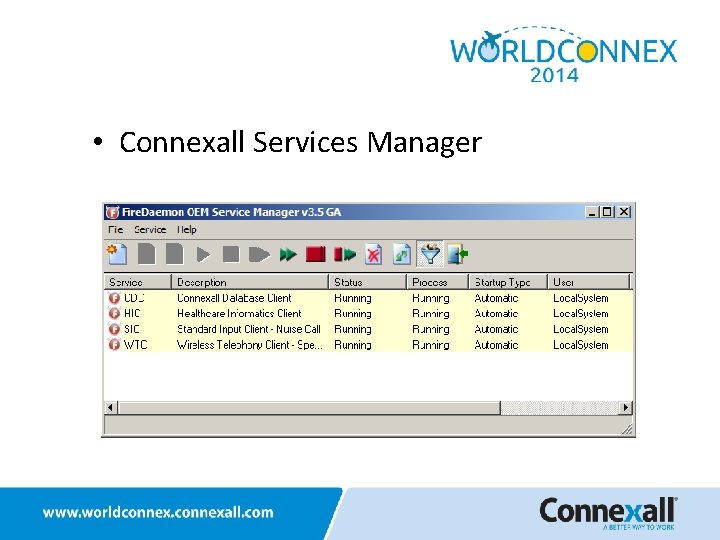
Task: Select 'Standard Input Client - Nurse Call' description
Action: coord(249,329)
